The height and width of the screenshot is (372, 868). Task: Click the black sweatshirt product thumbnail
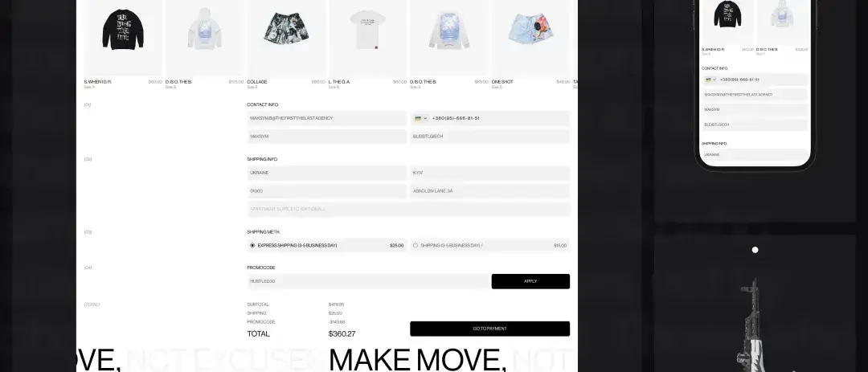point(123,38)
